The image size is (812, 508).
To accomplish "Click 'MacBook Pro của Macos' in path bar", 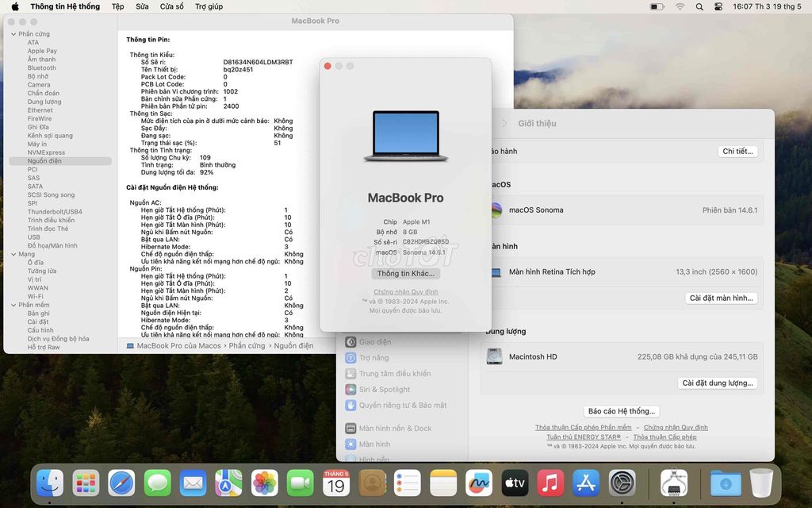I will 178,346.
